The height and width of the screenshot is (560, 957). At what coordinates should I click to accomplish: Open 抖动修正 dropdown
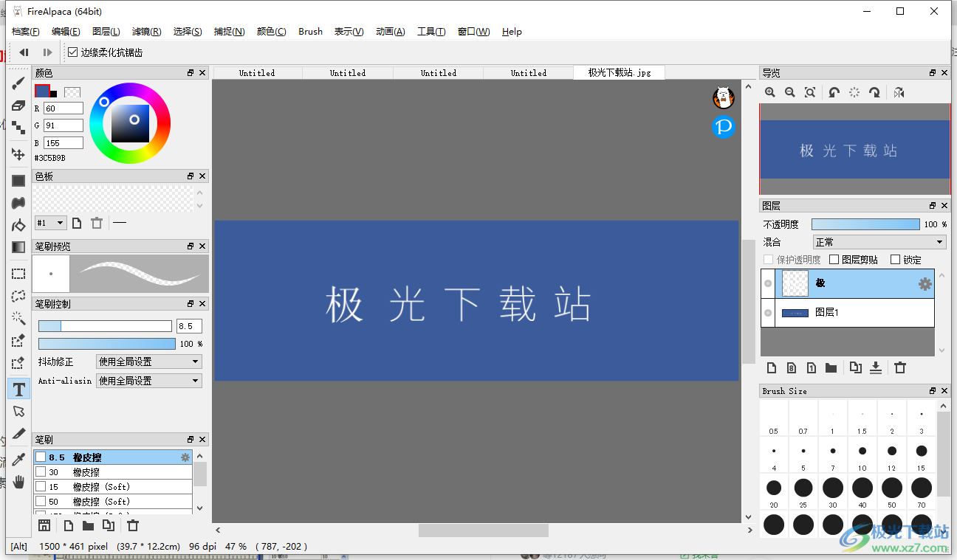click(x=148, y=362)
